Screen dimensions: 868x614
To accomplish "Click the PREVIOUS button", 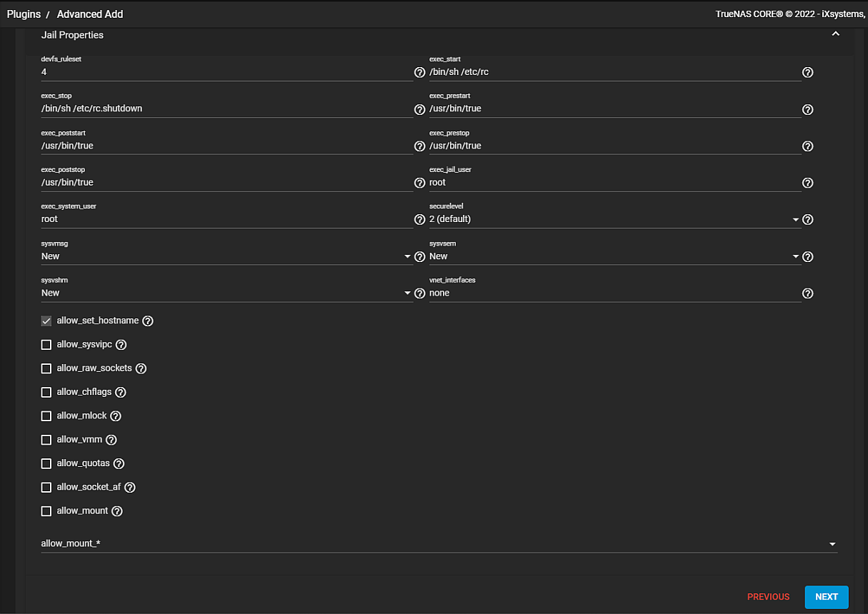I will coord(768,597).
